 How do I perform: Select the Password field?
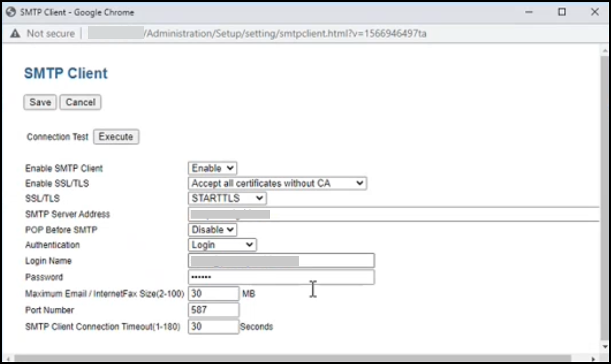coord(281,277)
